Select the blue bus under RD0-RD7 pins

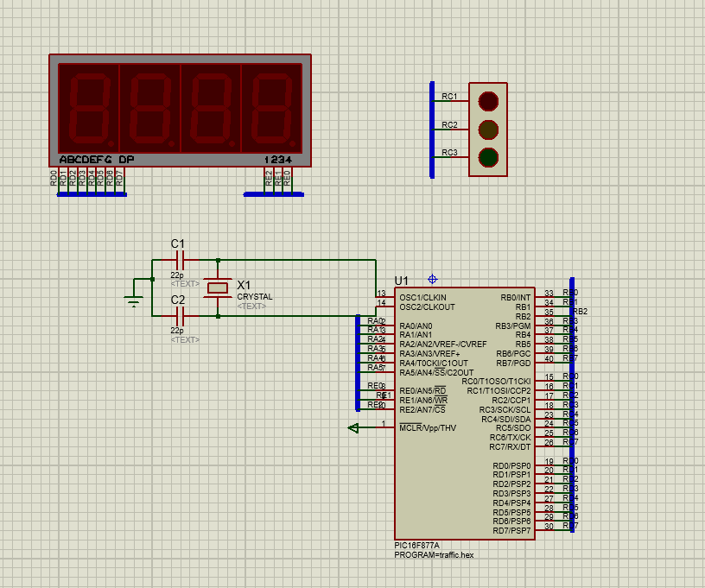tap(92, 194)
